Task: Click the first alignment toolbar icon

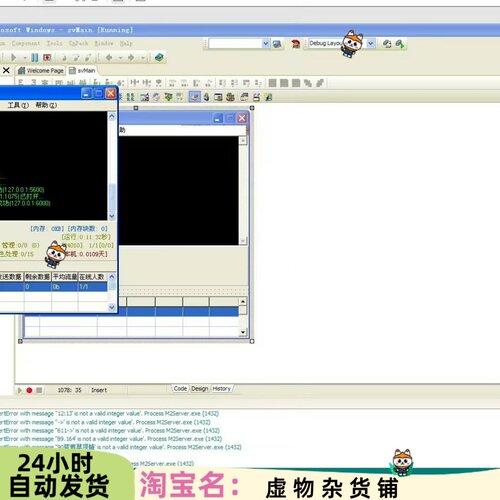Action: click(x=21, y=82)
